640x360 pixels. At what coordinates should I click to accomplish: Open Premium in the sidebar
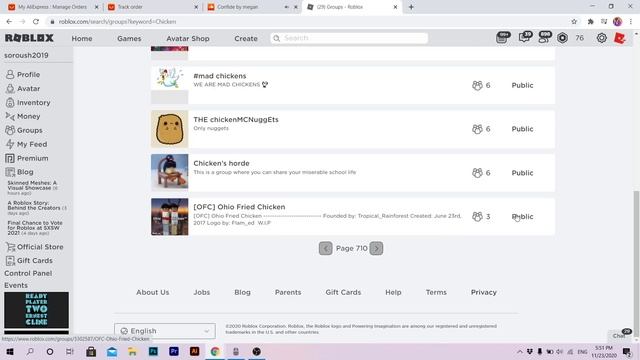27,158
